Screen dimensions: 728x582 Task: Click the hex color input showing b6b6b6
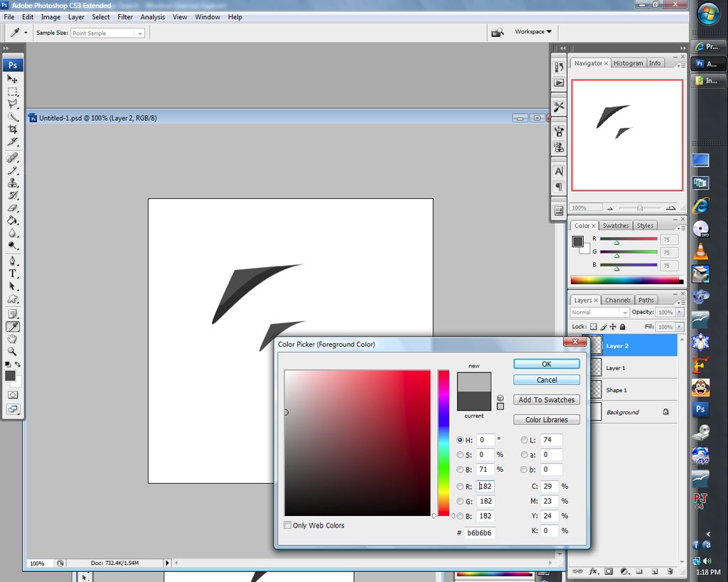coord(479,532)
